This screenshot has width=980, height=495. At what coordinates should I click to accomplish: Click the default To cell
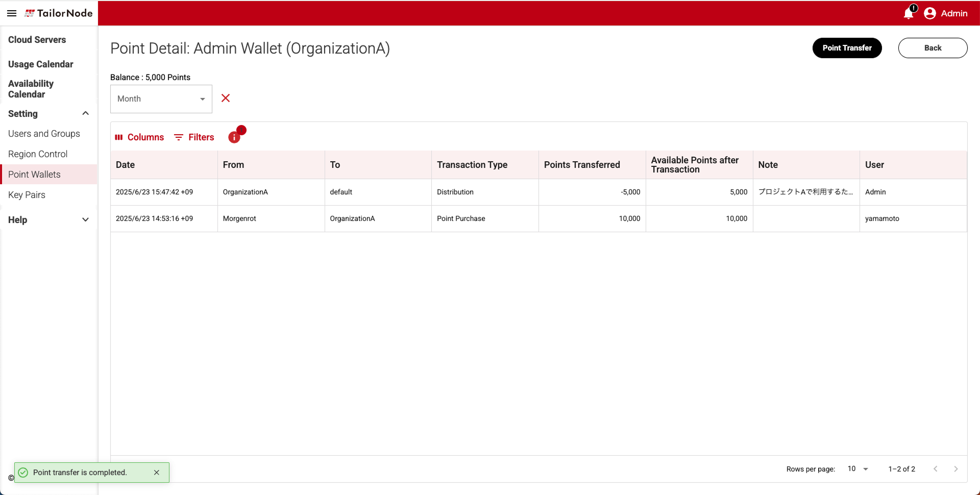378,192
